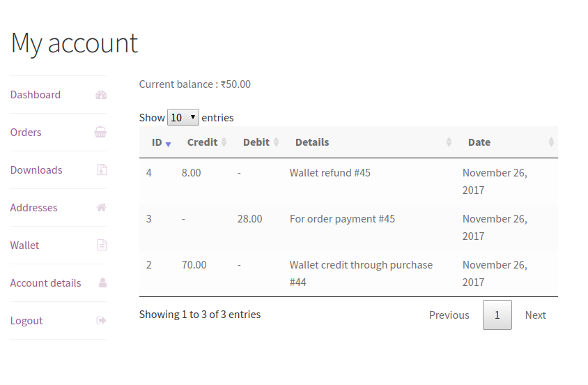Click the Addresses house icon
The height and width of the screenshot is (385, 588).
click(x=102, y=208)
